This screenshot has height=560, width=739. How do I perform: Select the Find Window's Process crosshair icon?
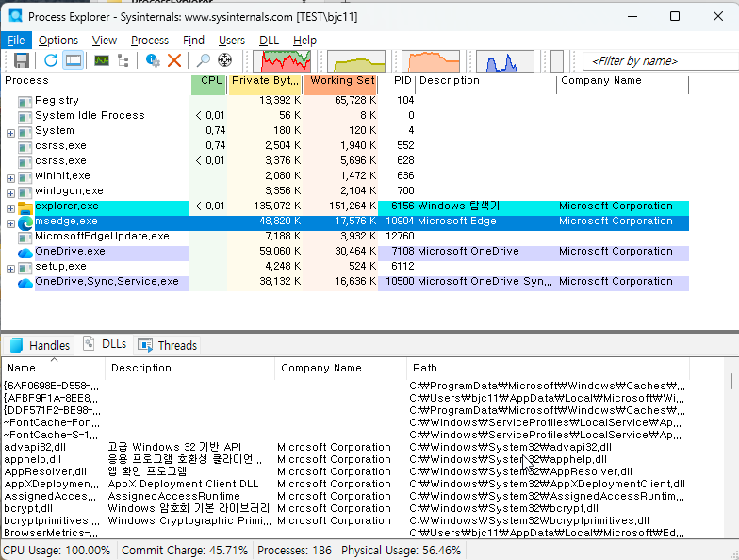225,60
